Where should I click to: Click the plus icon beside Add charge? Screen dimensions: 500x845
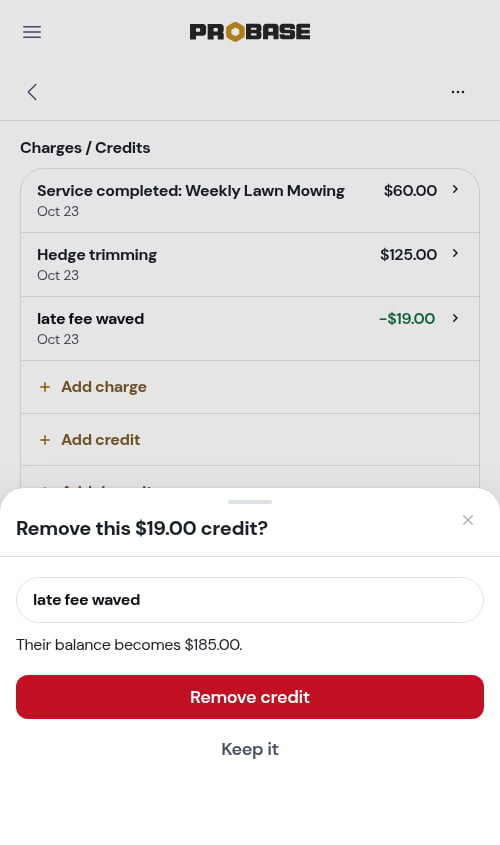(x=45, y=387)
